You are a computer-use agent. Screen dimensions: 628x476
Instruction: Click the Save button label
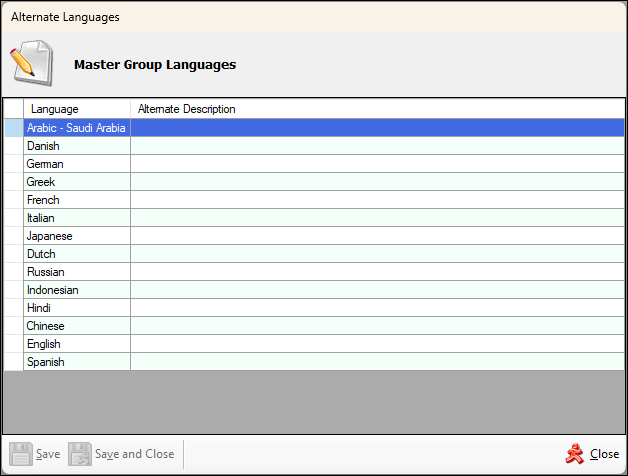pos(48,454)
